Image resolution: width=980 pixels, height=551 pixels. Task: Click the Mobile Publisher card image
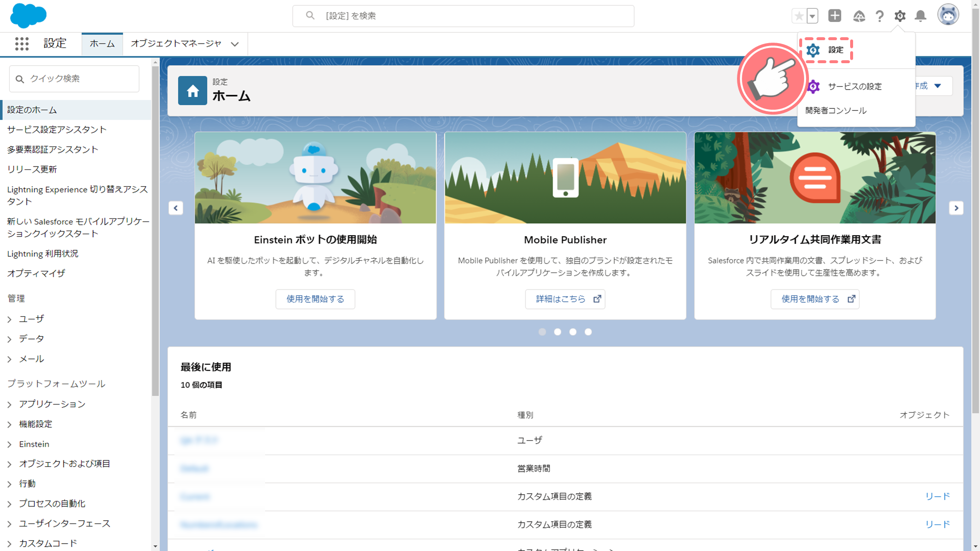[565, 178]
